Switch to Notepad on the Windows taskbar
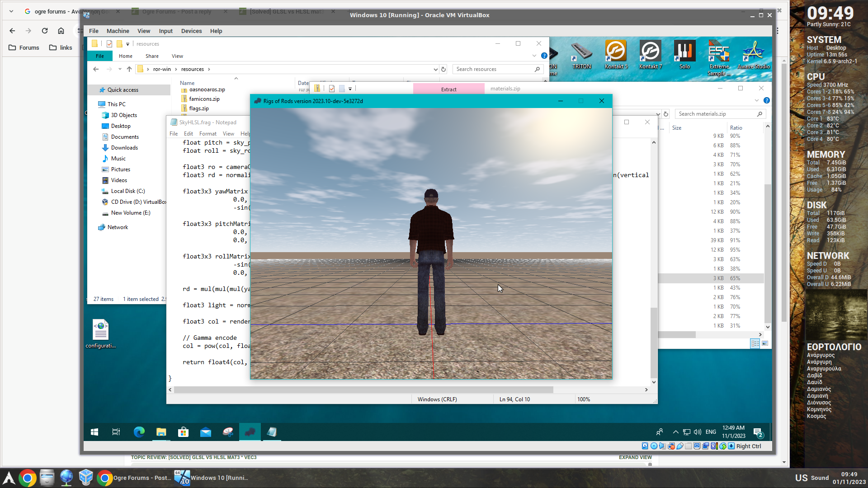 click(272, 432)
